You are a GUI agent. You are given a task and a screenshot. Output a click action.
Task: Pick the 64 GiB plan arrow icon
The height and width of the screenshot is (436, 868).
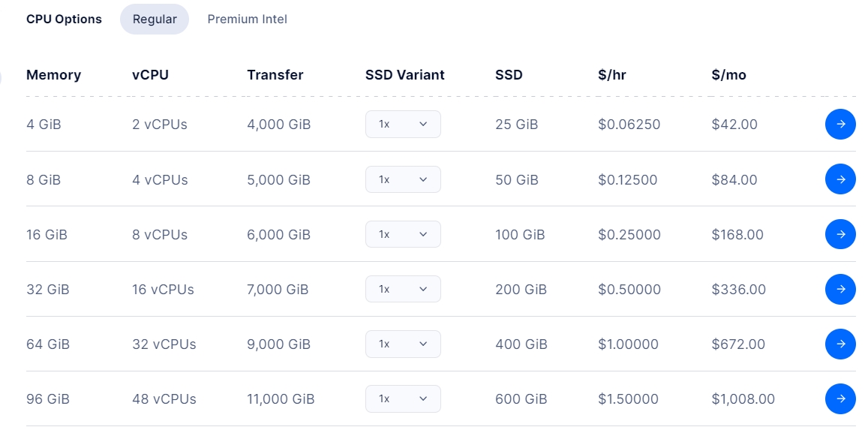840,344
